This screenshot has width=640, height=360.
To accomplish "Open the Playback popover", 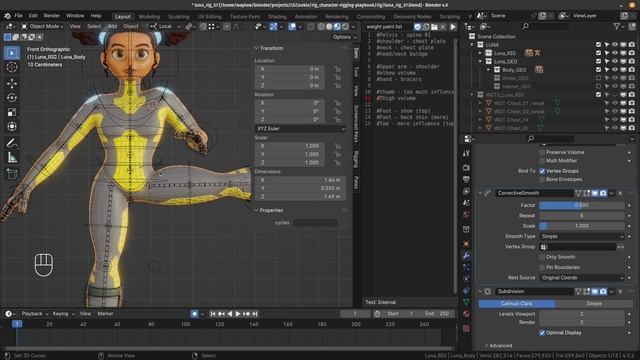I will click(35, 314).
